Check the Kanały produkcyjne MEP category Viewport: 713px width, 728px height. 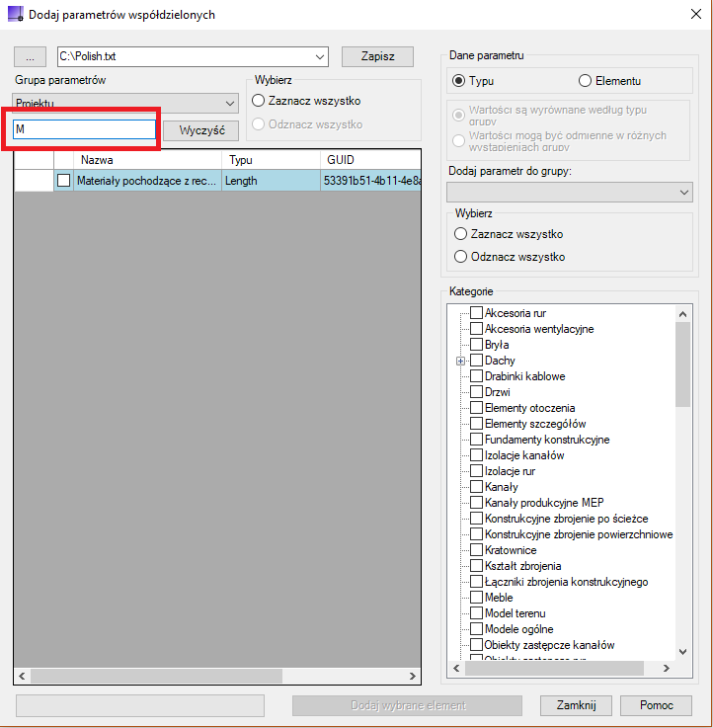tap(476, 502)
